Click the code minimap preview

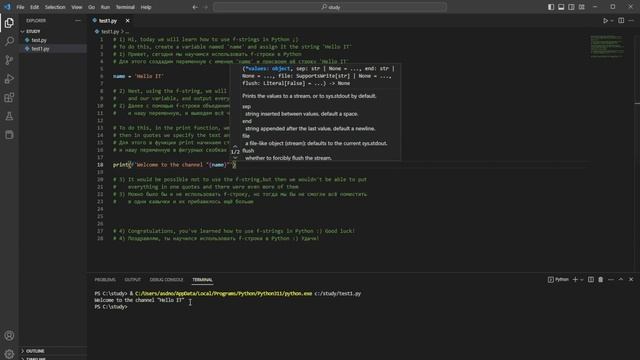point(607,46)
